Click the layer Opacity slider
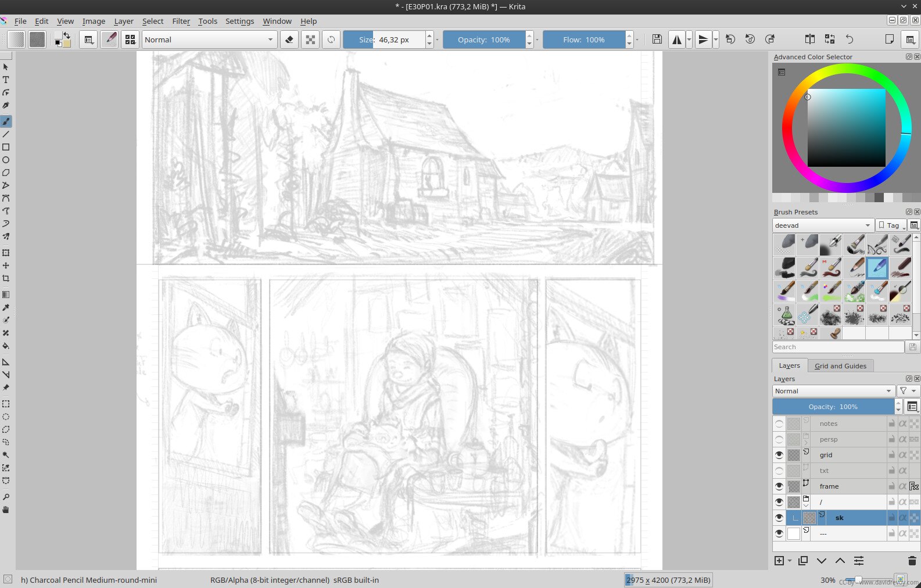The image size is (921, 588). (x=833, y=407)
